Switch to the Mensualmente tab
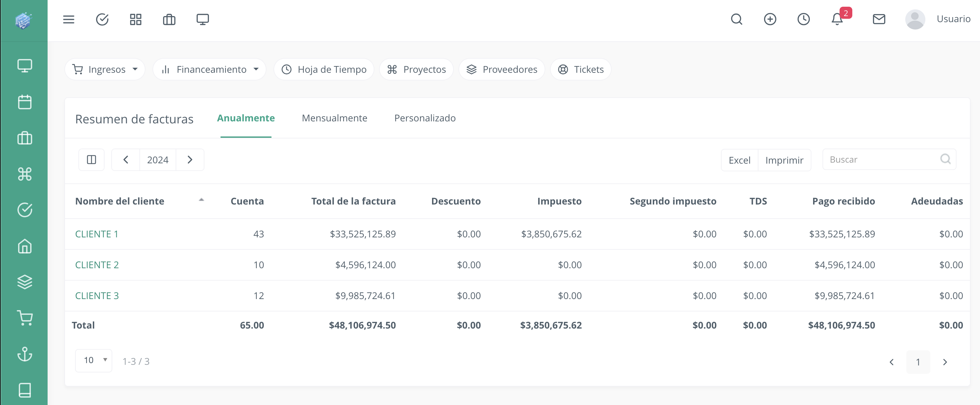This screenshot has height=405, width=980. point(334,118)
